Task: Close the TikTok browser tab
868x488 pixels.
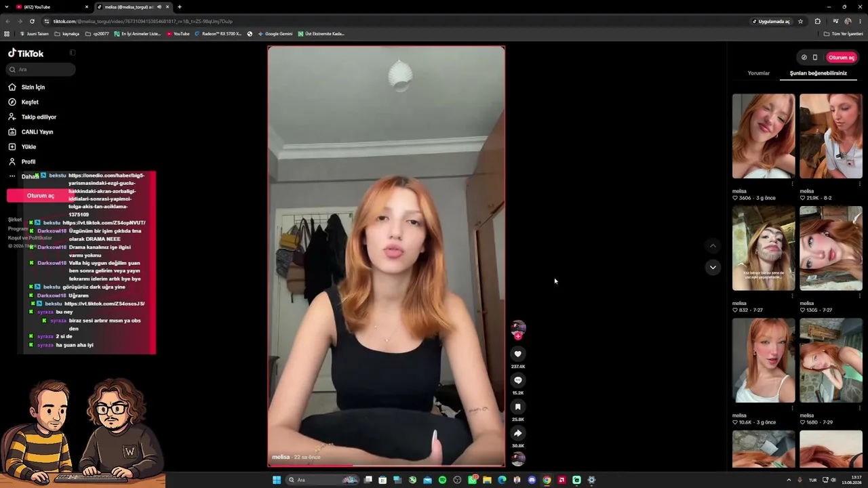Action: pyautogui.click(x=167, y=7)
